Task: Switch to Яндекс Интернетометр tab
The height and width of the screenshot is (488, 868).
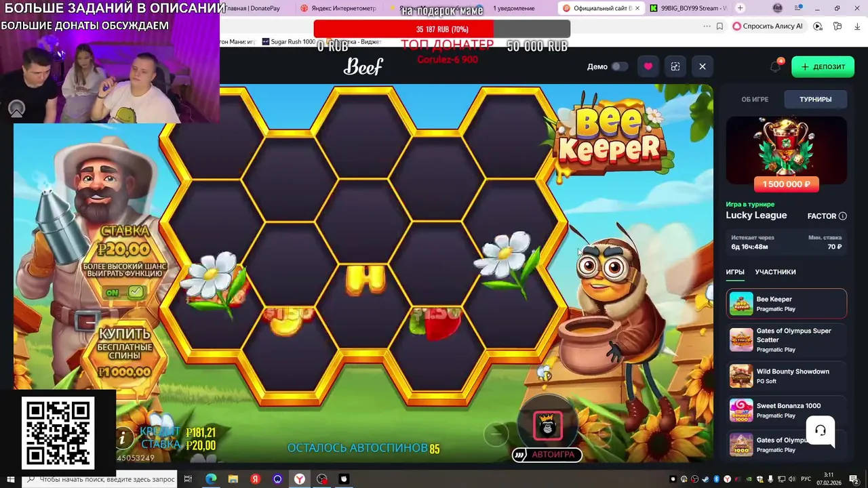Action: coord(338,8)
